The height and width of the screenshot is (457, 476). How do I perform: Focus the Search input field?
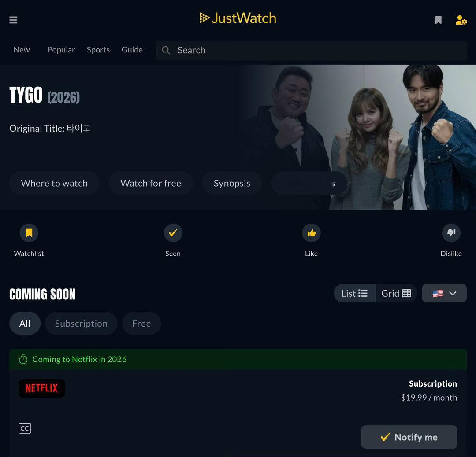click(312, 50)
